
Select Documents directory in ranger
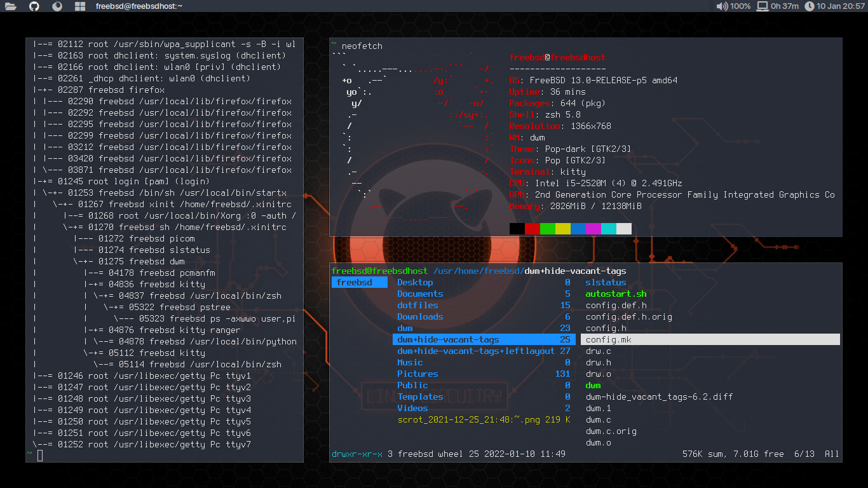pyautogui.click(x=484, y=294)
